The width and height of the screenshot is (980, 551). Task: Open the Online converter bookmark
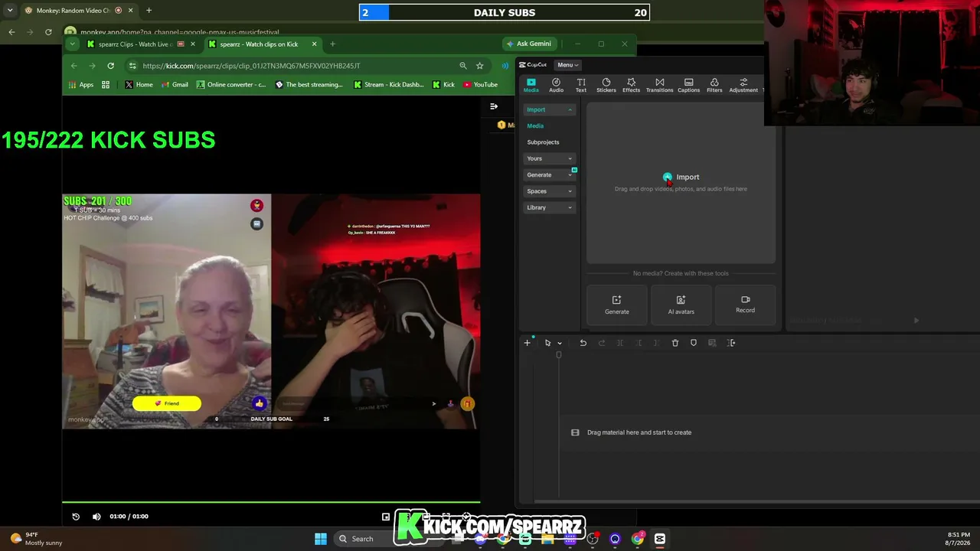point(231,85)
